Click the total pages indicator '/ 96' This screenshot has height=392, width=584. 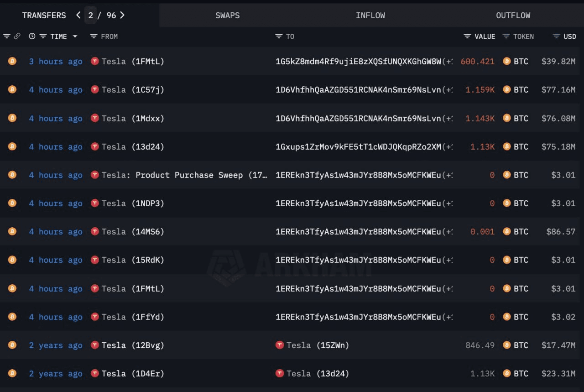coord(107,15)
